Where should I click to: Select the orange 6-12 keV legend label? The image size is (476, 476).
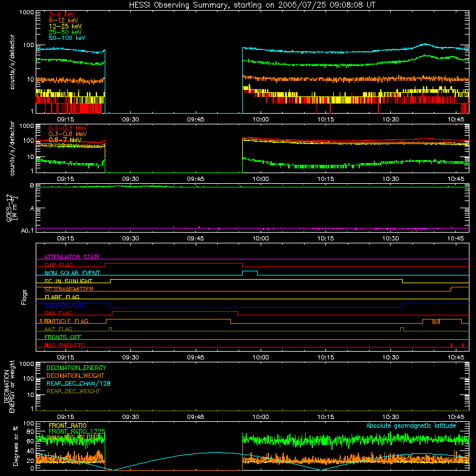click(64, 20)
